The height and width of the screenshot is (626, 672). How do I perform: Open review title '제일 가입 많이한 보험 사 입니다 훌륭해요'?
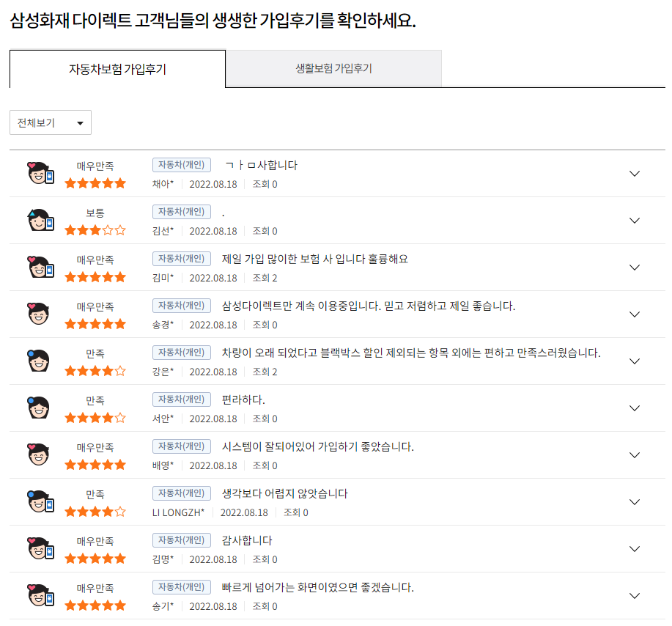(x=314, y=259)
